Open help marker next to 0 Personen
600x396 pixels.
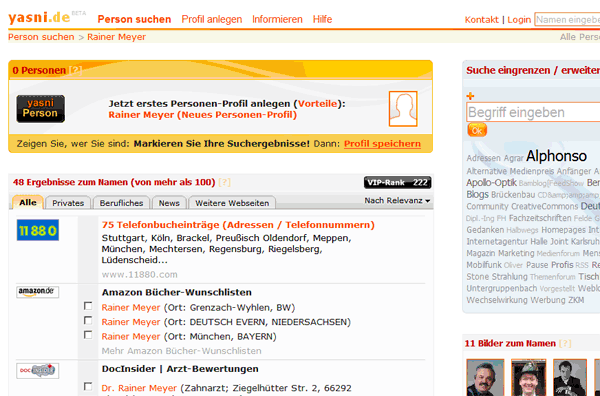[76, 70]
